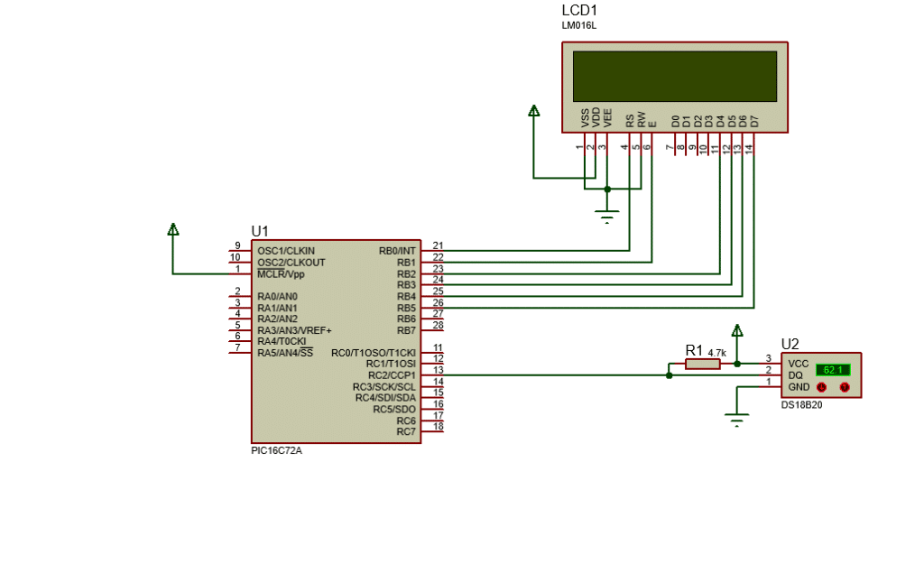This screenshot has width=924, height=573.
Task: Click the RA0/AN0 pin label
Action: [277, 297]
